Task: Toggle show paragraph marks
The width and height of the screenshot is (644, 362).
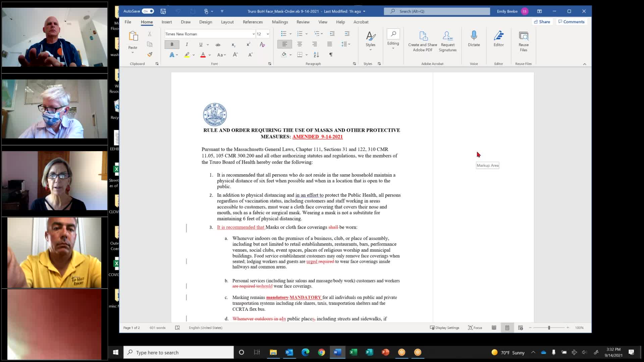Action: point(331,54)
